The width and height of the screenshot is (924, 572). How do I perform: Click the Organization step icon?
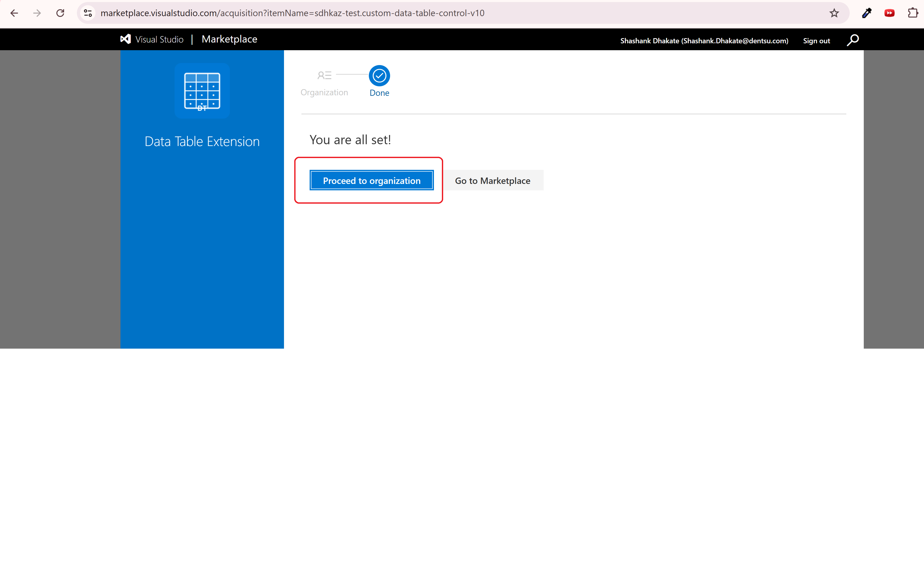(324, 76)
